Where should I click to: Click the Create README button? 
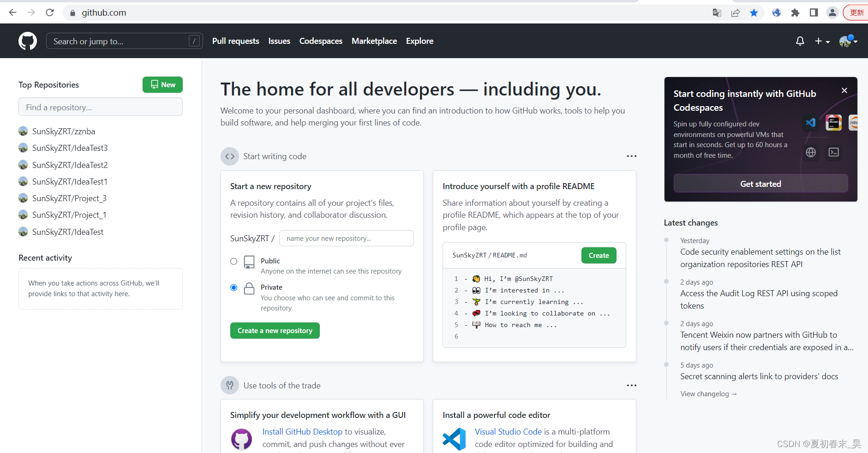tap(599, 256)
